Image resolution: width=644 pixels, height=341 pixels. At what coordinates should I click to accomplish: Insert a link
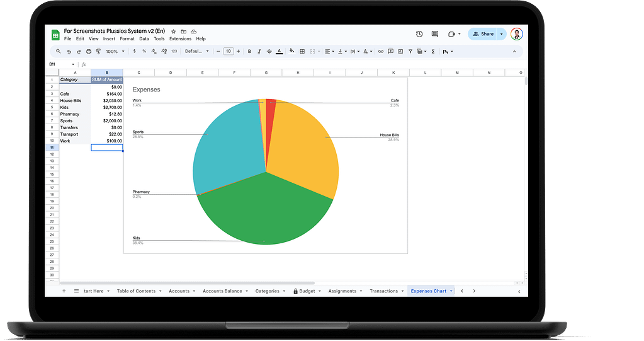381,52
